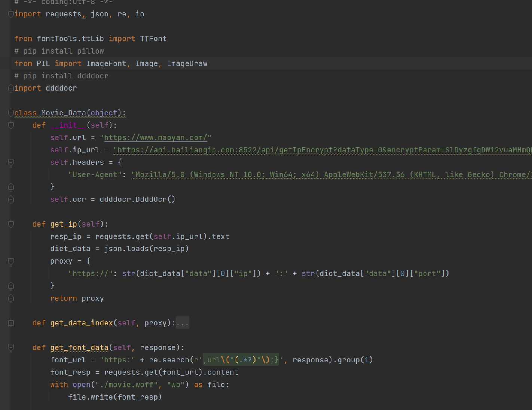Viewport: 532px width, 410px height.
Task: Click the 'return proxy' statement
Action: click(77, 298)
